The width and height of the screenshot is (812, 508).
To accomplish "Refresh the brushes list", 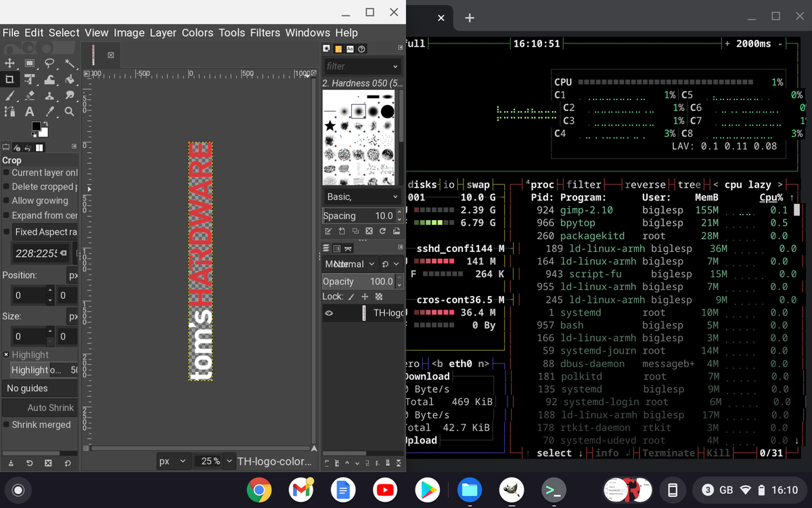I will point(383,231).
